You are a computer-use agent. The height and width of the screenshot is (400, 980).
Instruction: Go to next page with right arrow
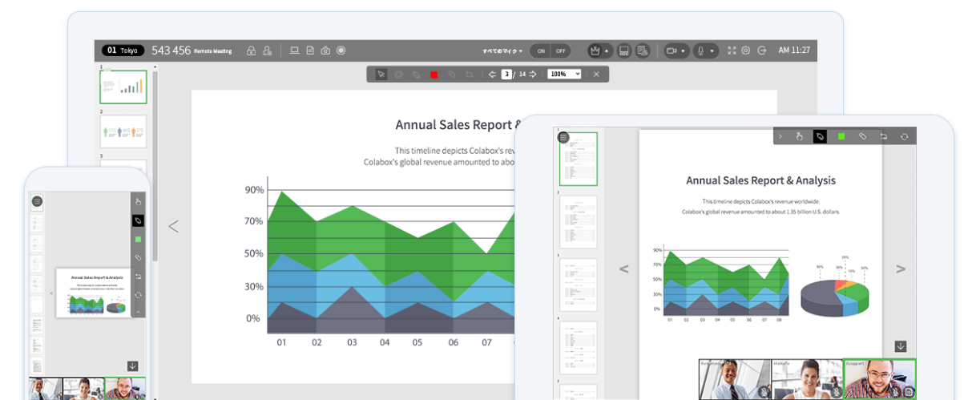pos(533,75)
